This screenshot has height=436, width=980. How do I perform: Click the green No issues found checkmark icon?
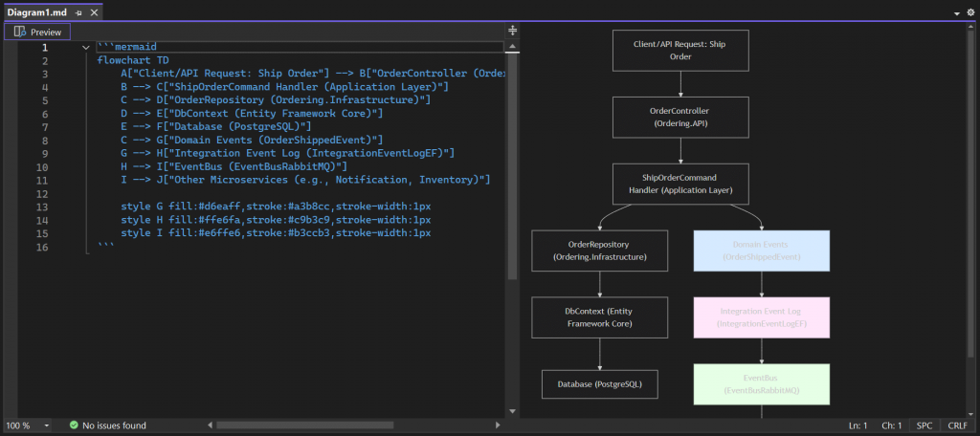pos(74,425)
